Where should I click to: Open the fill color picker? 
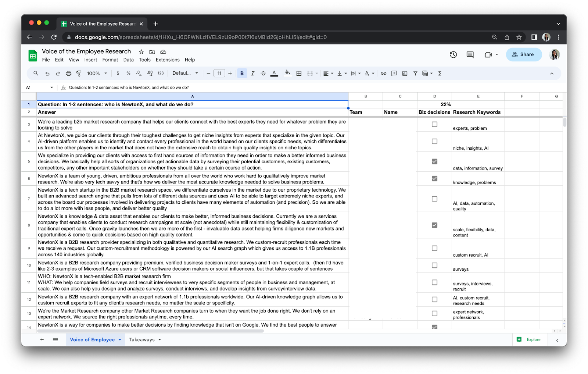point(288,73)
